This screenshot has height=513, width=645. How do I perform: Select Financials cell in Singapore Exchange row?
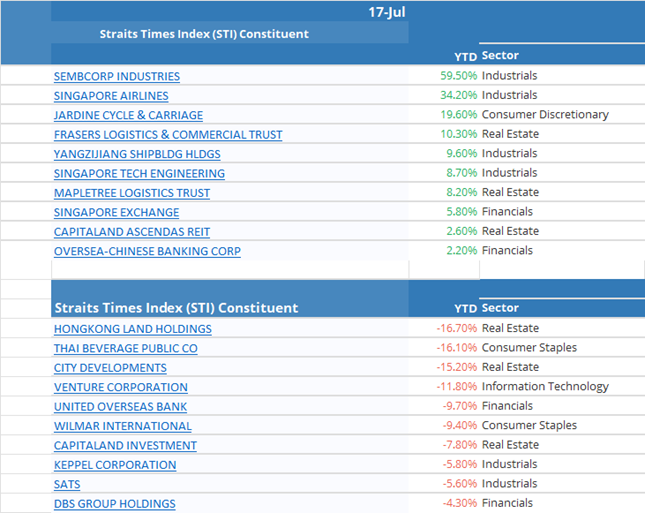click(x=507, y=211)
